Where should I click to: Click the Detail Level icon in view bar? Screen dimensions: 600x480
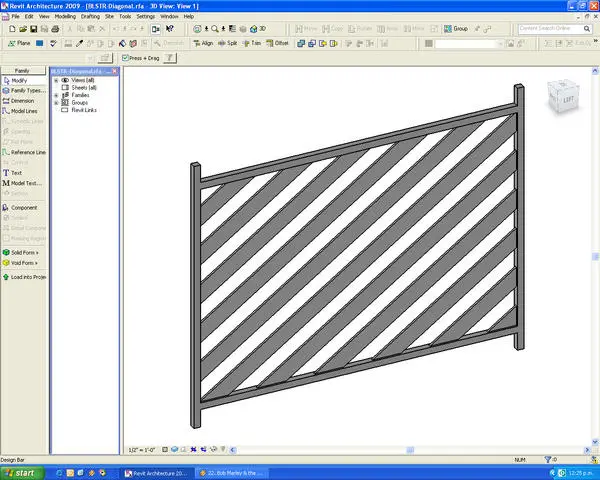165,449
